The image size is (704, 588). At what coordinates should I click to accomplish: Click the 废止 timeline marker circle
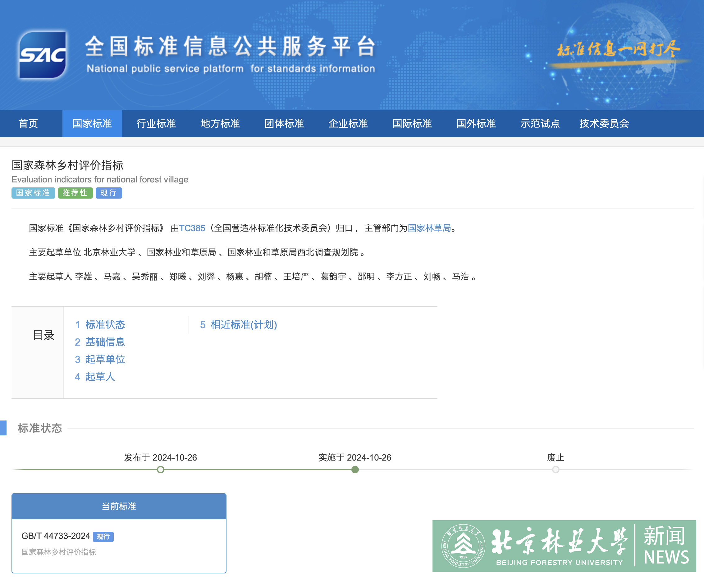click(x=555, y=470)
